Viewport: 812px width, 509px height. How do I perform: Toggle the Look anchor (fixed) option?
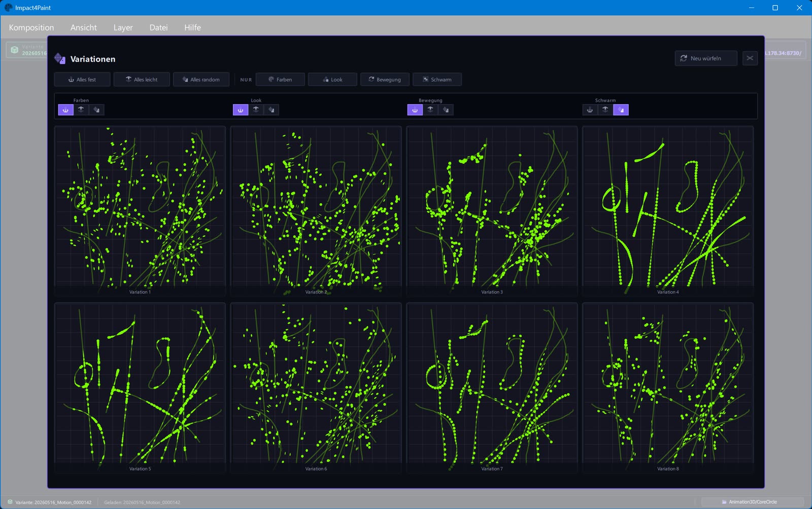click(x=241, y=110)
